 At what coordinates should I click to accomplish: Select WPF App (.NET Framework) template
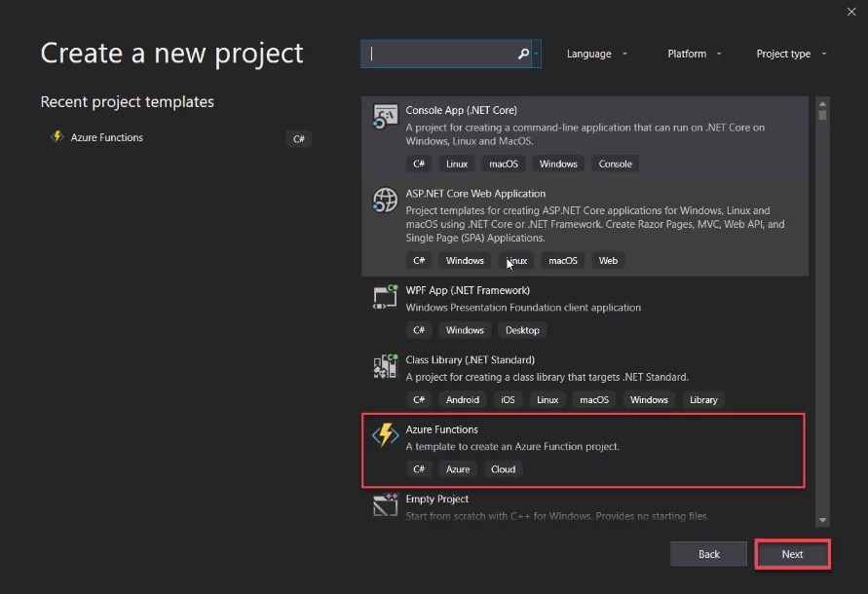click(x=585, y=311)
